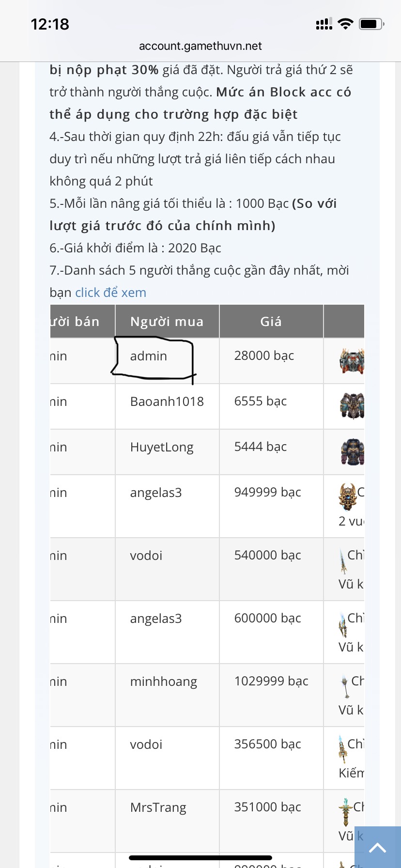The width and height of the screenshot is (401, 868).
Task: Tap the sword icon in the 356500 bạc row
Action: point(342,749)
